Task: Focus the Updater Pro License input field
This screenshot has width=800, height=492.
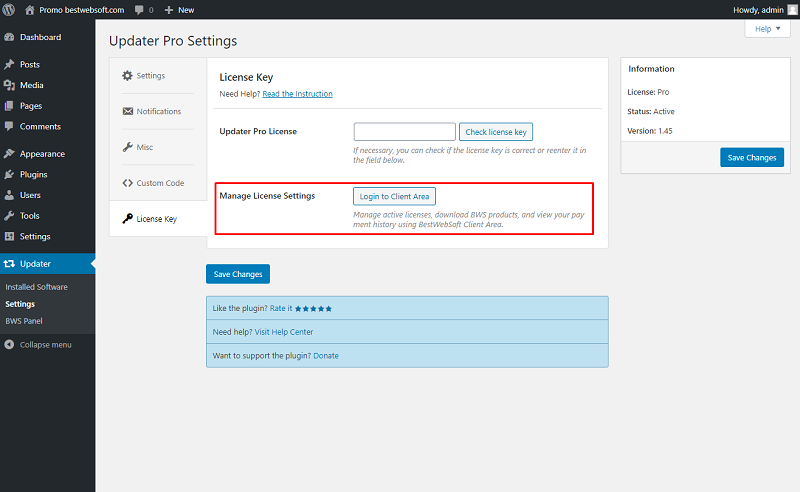Action: pyautogui.click(x=405, y=132)
